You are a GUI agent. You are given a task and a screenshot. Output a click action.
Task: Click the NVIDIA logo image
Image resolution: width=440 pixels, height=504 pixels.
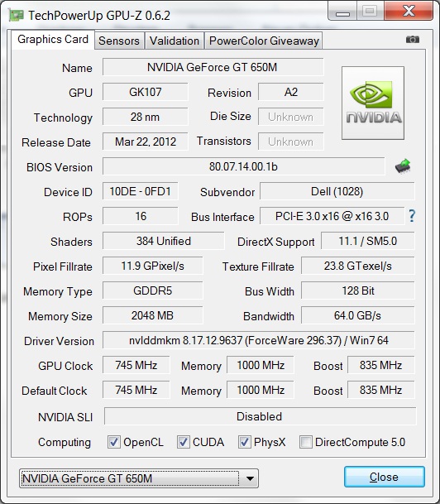click(x=373, y=103)
